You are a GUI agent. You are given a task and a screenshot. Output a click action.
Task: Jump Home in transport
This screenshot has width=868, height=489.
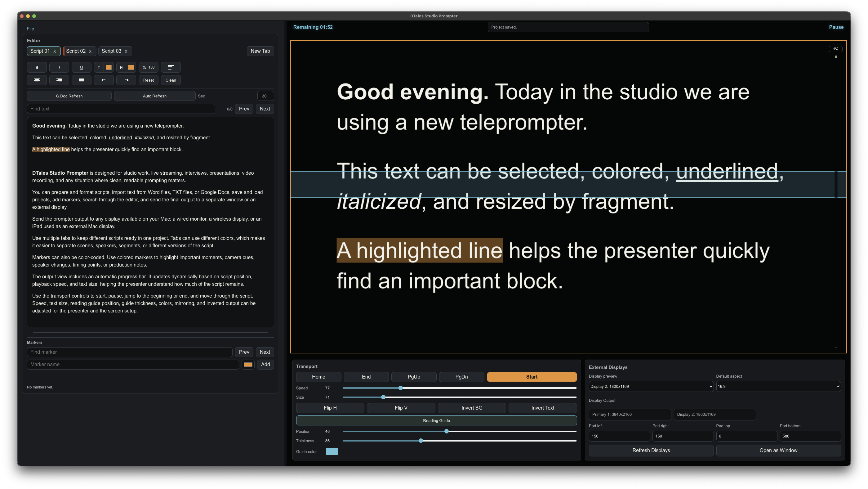[x=318, y=377]
